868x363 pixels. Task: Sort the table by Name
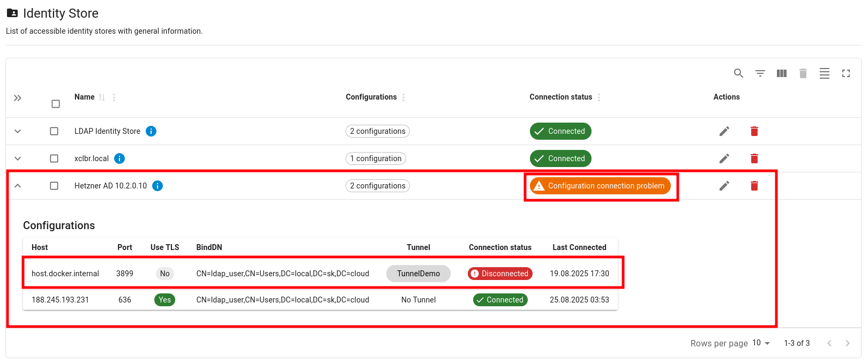pos(102,97)
